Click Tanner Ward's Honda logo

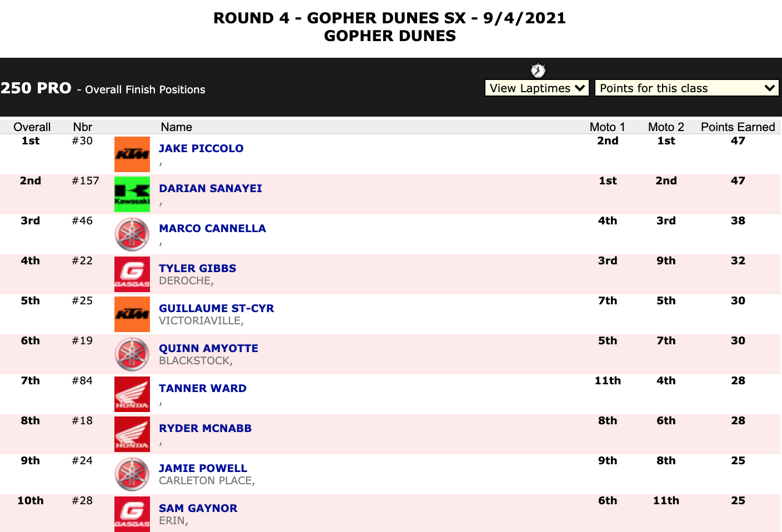132,394
